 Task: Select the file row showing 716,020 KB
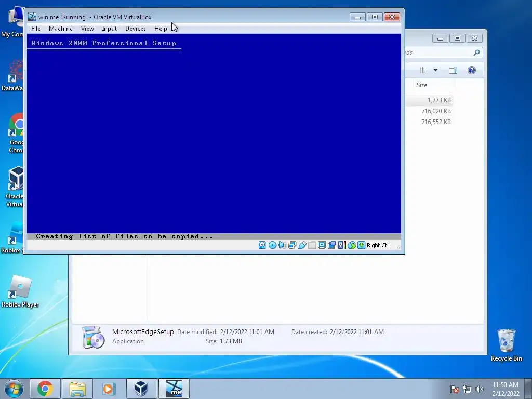[429, 111]
